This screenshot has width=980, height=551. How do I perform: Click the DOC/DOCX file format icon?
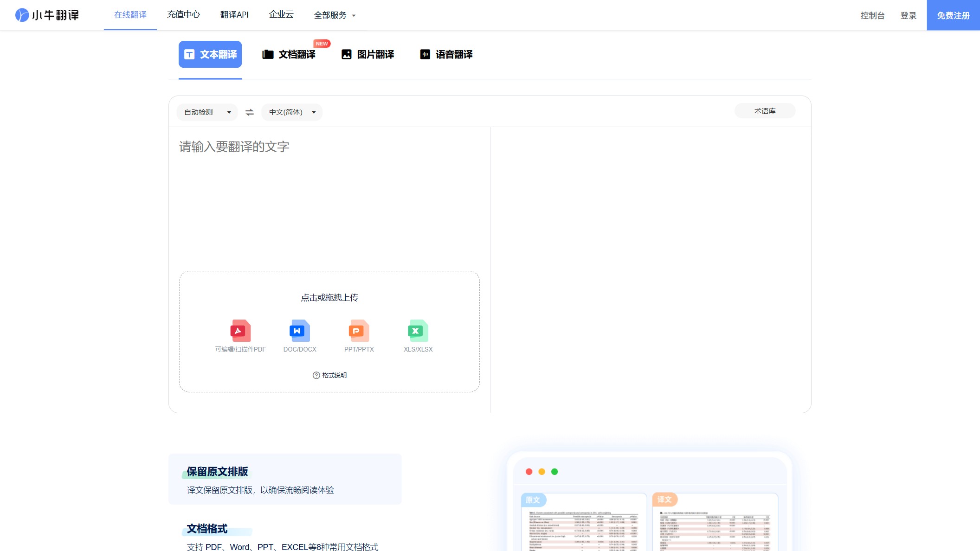(299, 330)
